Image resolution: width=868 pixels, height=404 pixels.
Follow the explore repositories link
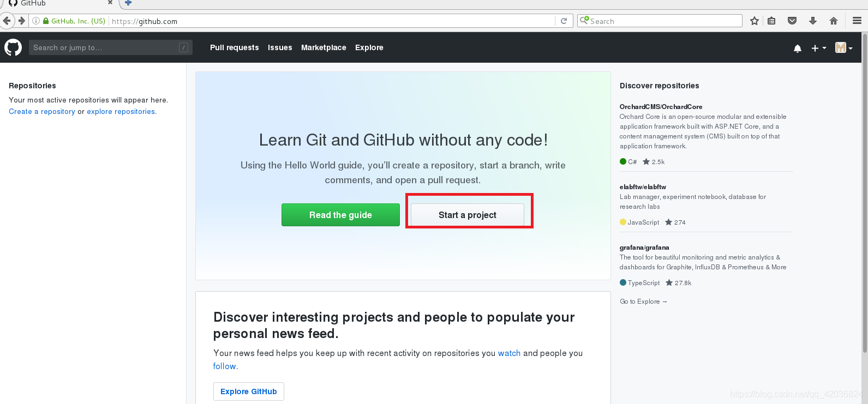point(121,111)
